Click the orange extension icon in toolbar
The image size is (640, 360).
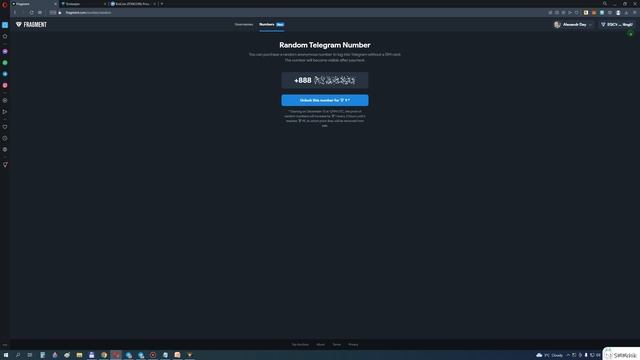click(594, 13)
